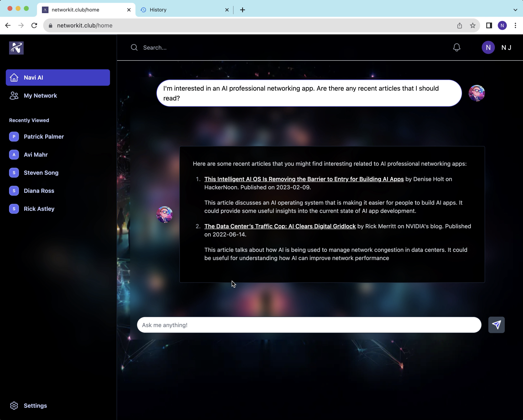
Task: Open the Intelligent AI OS article link
Action: (304, 179)
